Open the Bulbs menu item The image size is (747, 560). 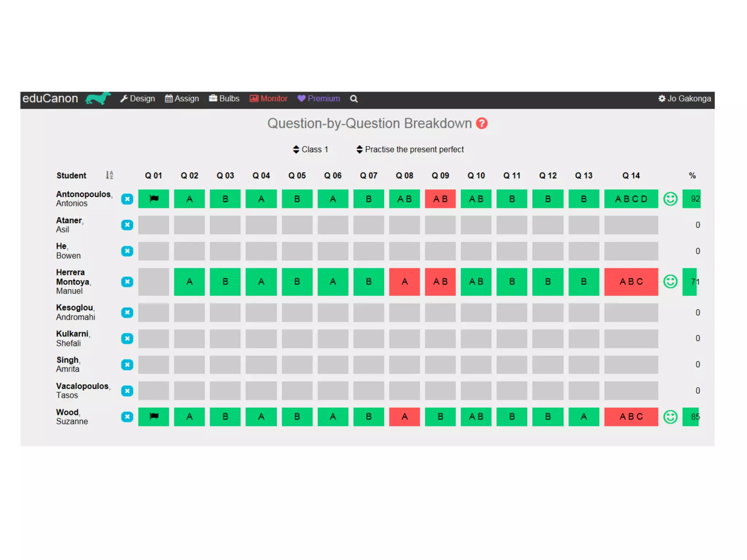point(224,99)
